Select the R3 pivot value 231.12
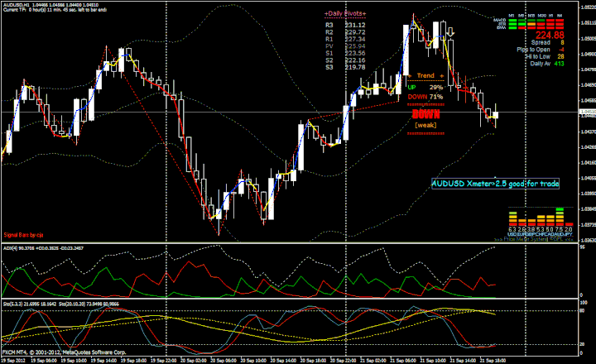The width and height of the screenshot is (596, 364). tap(355, 25)
